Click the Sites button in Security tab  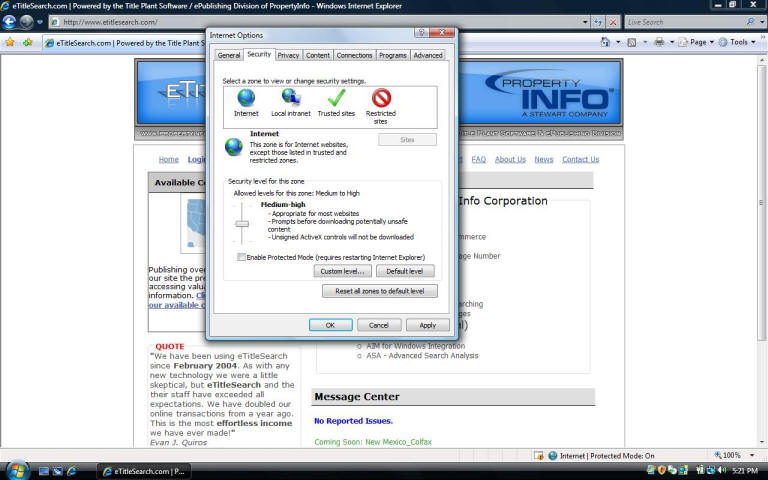407,140
